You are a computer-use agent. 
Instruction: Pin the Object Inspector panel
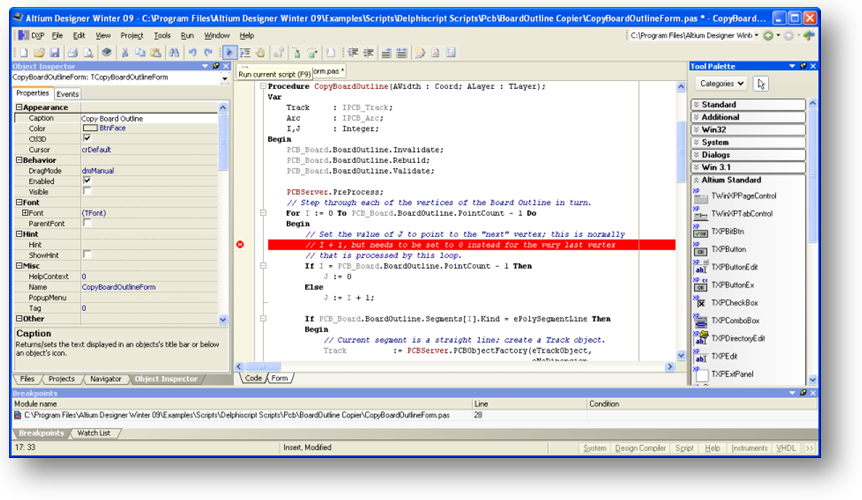coord(216,66)
